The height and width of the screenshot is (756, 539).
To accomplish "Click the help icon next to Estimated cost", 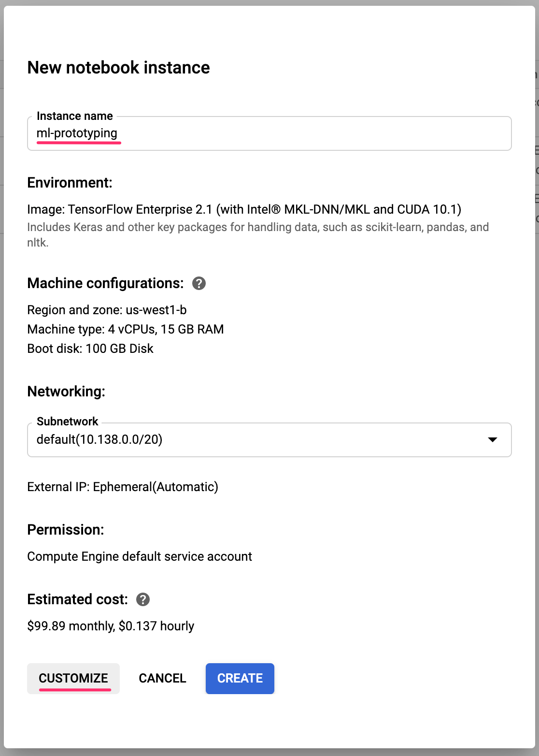I will (143, 599).
